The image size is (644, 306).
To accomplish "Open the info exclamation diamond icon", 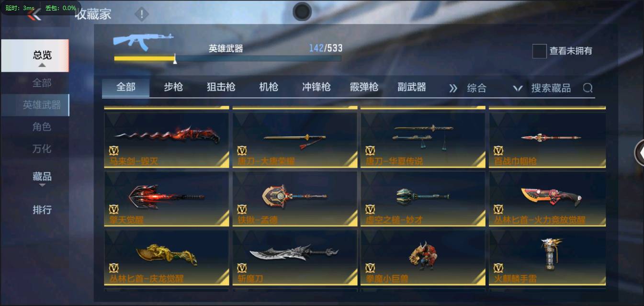I will point(142,14).
